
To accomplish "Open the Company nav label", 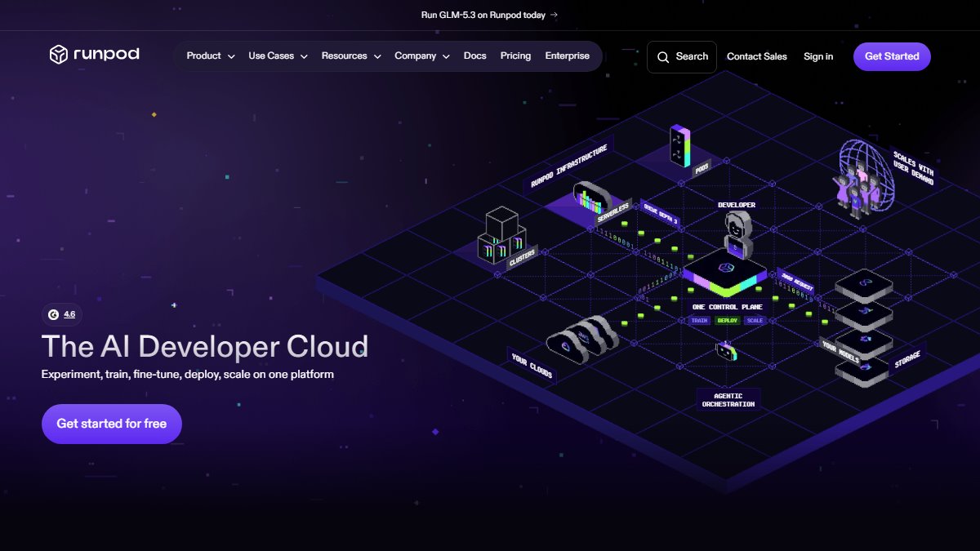I will [415, 56].
